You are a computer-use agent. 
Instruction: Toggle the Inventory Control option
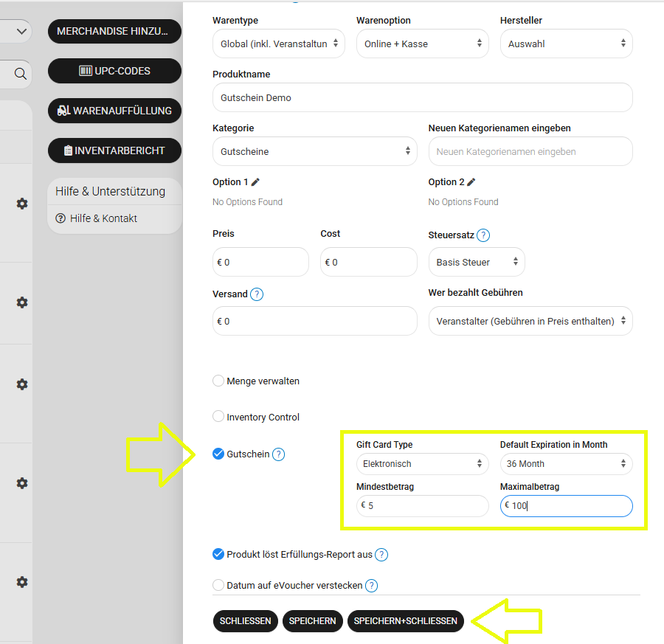click(218, 417)
